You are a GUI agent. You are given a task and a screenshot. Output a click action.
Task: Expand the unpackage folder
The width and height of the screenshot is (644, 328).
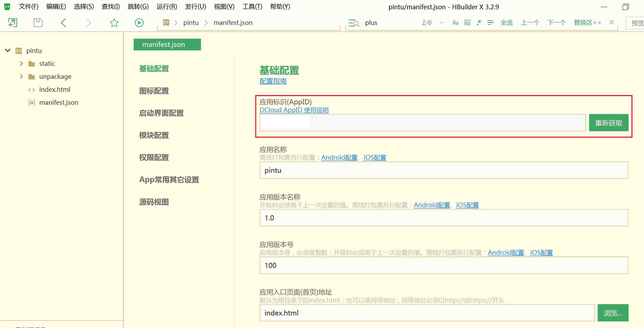(22, 77)
